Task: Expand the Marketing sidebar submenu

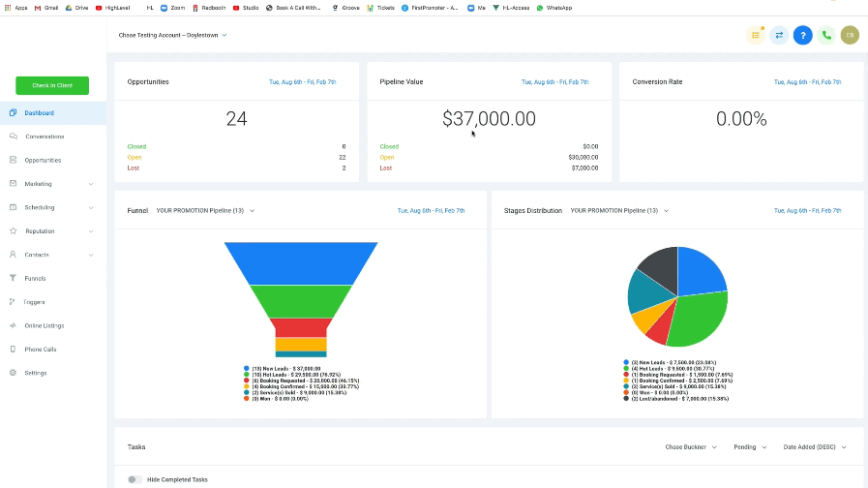Action: tap(91, 184)
